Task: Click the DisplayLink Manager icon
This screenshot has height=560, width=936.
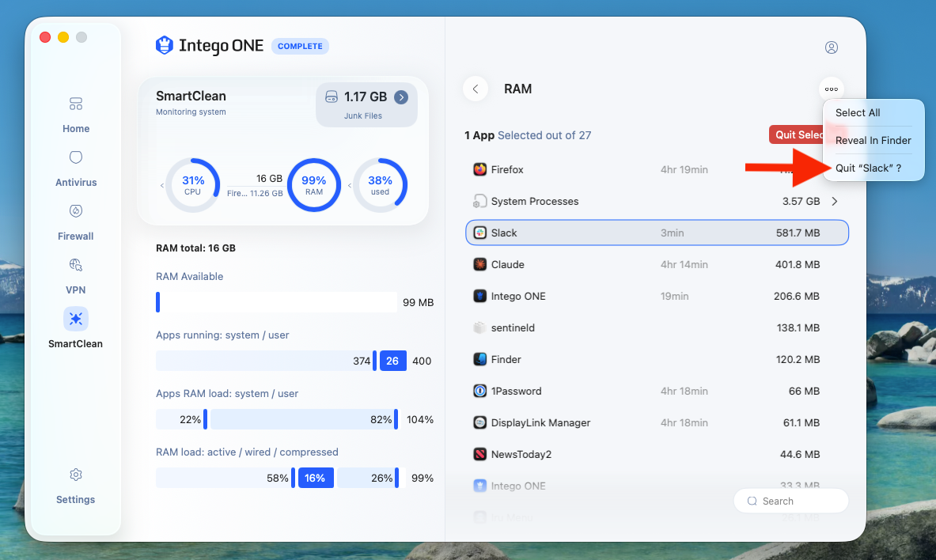Action: 480,422
